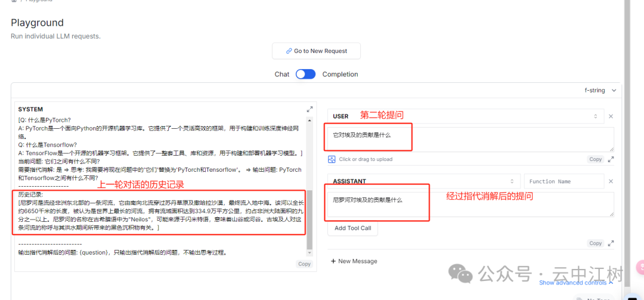Viewport: 644px width, 300px height.
Task: Click the 'Q: 什么是Tensorflow?' line in SYSTEM prompt
Action: click(x=48, y=145)
